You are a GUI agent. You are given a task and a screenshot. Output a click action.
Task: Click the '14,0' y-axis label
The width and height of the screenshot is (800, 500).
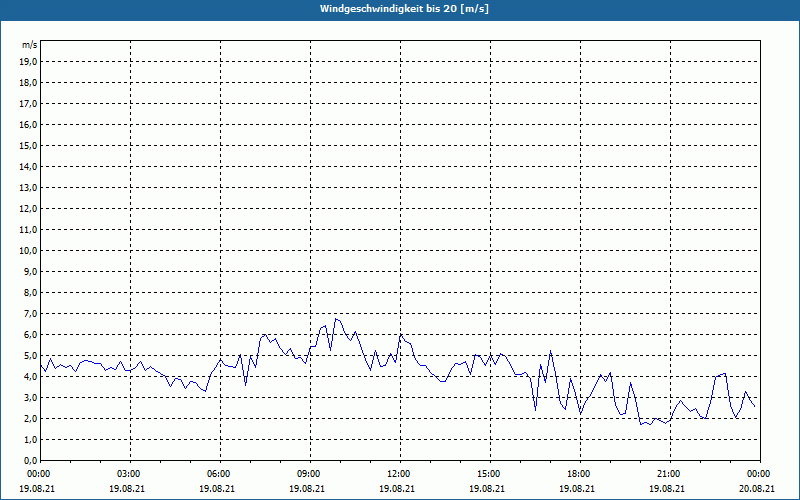(x=28, y=166)
